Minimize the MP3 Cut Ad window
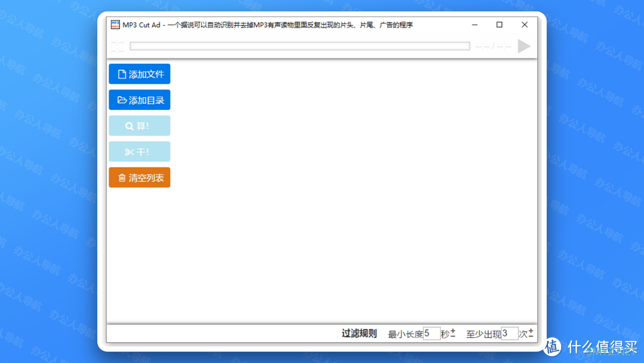 pyautogui.click(x=475, y=24)
